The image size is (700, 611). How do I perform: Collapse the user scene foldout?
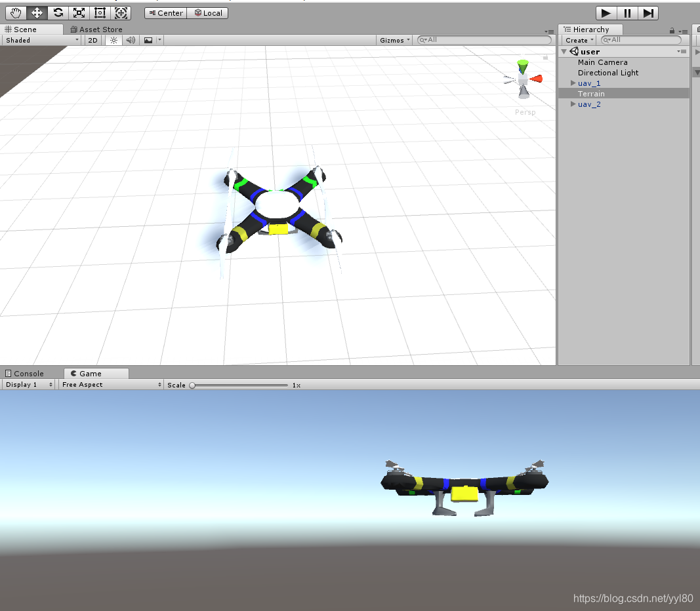(x=564, y=52)
